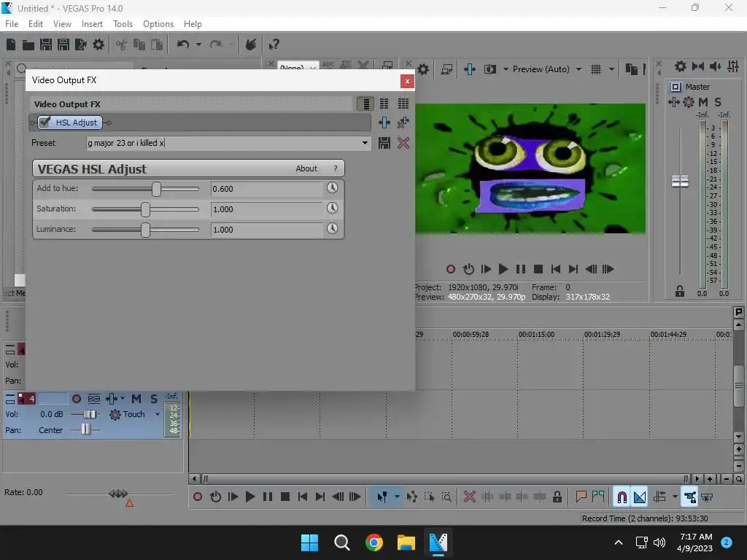This screenshot has width=747, height=560.
Task: Open File menu
Action: (x=12, y=24)
